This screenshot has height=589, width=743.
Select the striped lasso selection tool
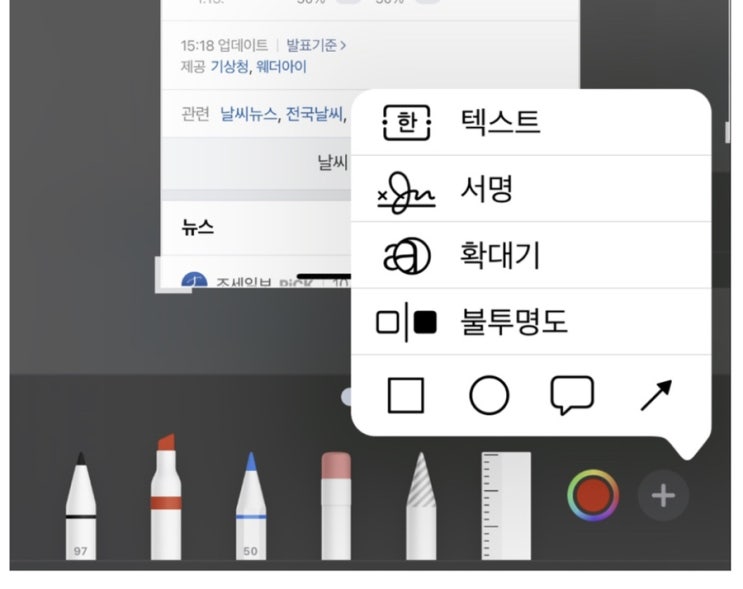pos(421,506)
